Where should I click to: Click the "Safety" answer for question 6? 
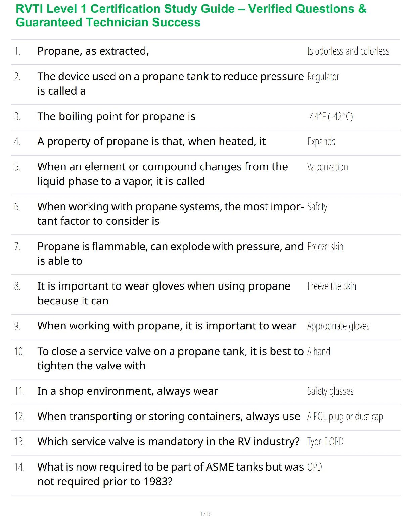coord(317,207)
